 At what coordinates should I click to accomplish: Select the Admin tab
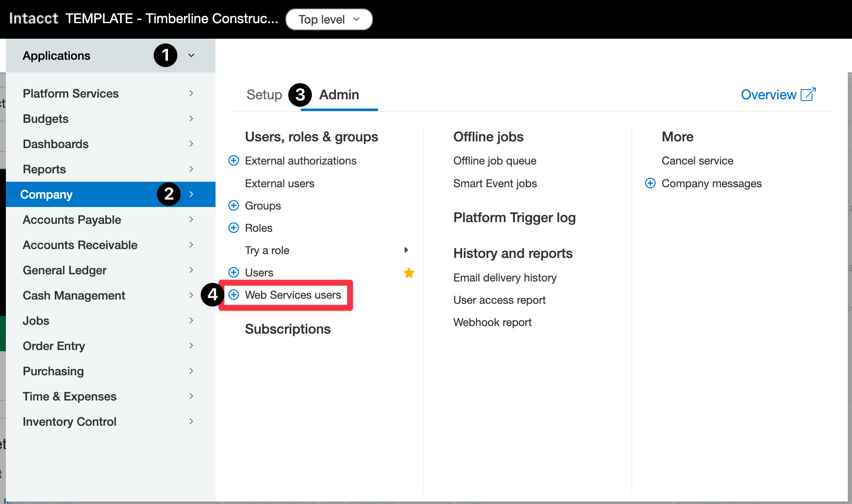(339, 95)
